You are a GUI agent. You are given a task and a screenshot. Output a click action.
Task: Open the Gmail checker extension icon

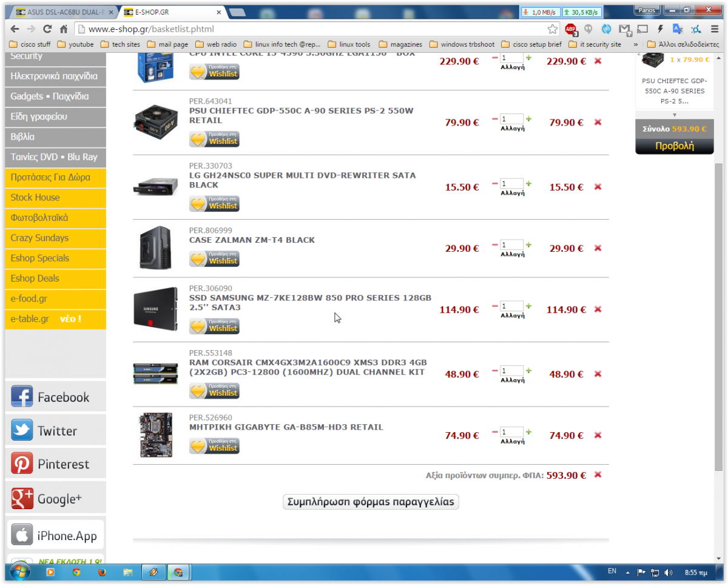[x=624, y=29]
